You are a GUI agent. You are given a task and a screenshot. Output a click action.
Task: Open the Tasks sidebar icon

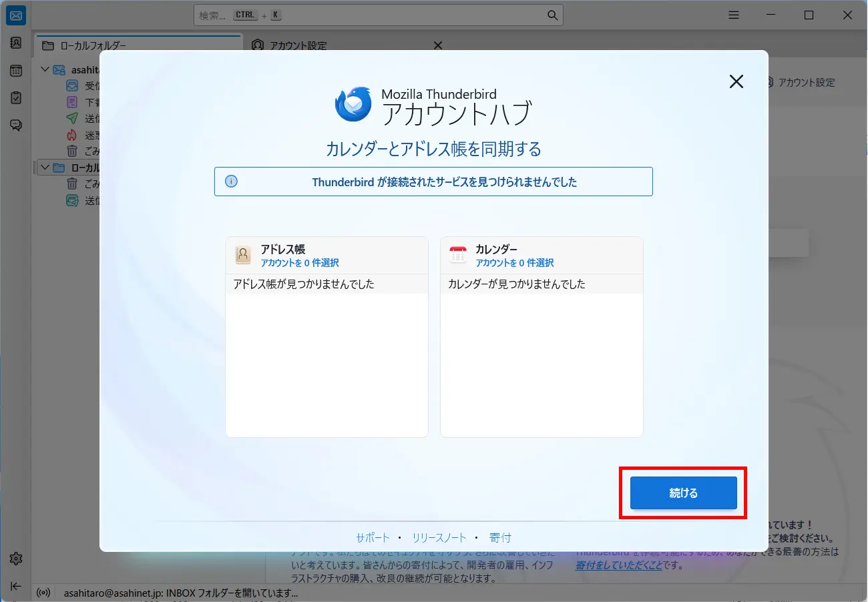click(x=15, y=97)
